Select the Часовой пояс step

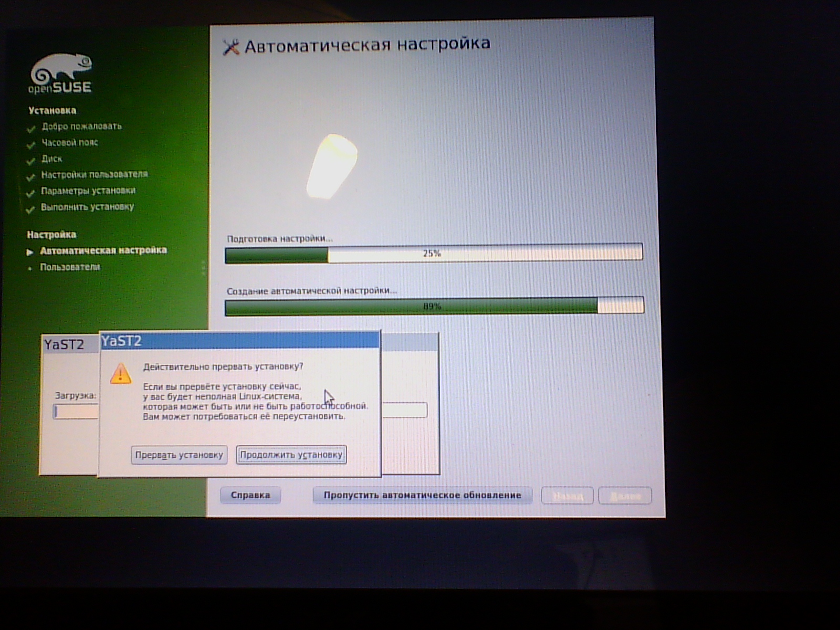(70, 143)
